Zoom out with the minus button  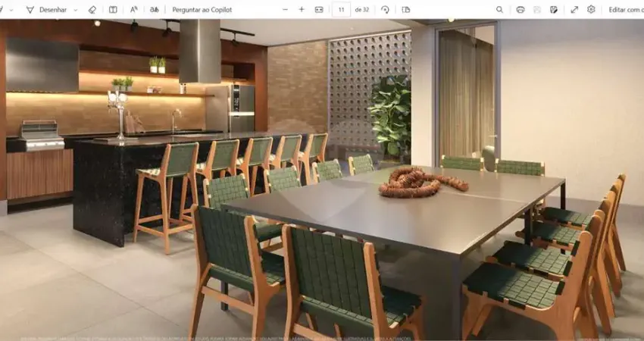[x=285, y=10]
